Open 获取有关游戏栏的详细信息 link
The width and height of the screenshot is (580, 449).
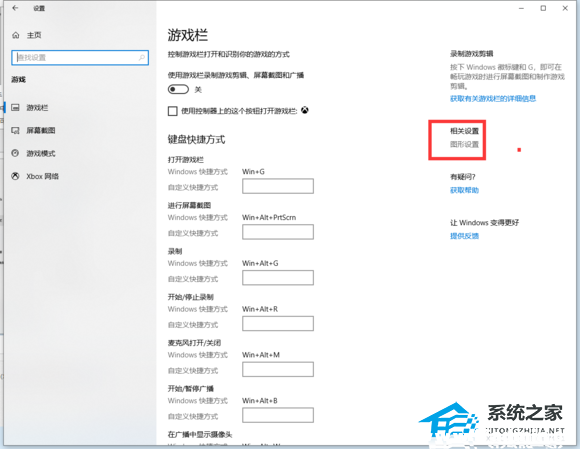coord(493,98)
